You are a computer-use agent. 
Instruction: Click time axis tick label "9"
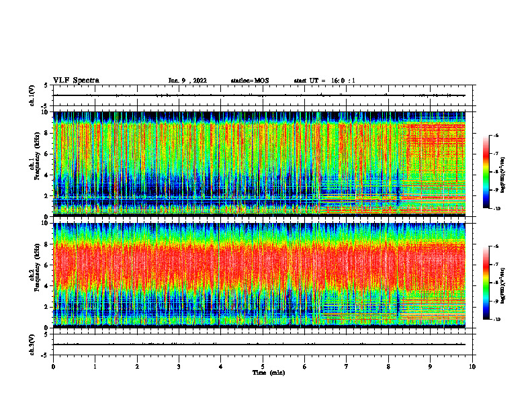(430, 367)
